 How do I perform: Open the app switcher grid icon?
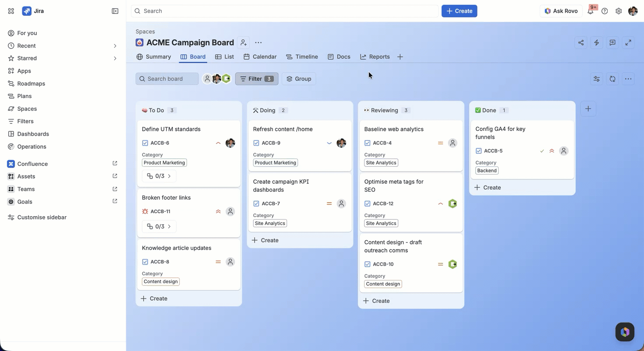pyautogui.click(x=11, y=11)
